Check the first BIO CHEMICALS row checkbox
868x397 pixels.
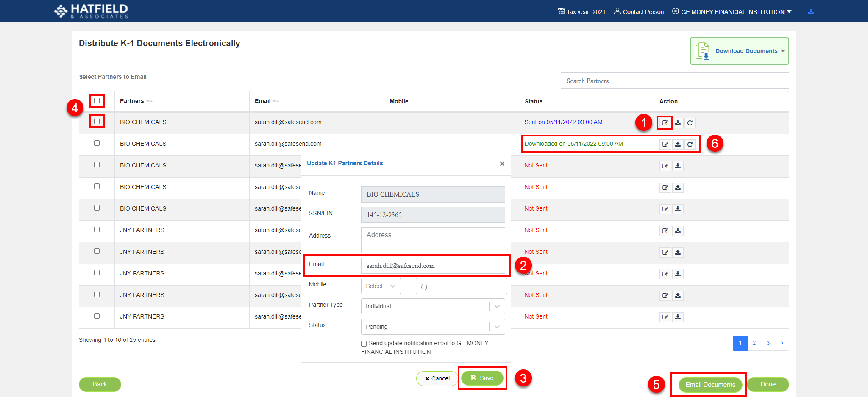97,122
